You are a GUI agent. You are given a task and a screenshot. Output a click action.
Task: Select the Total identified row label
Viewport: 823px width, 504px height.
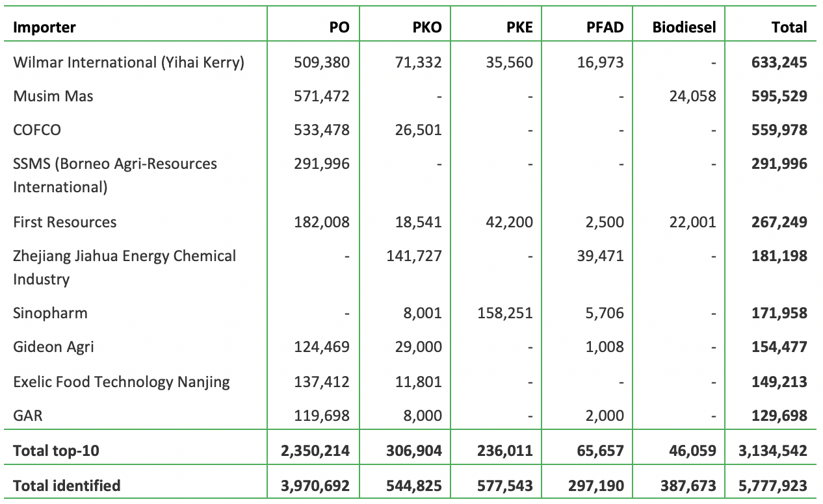pos(66,485)
